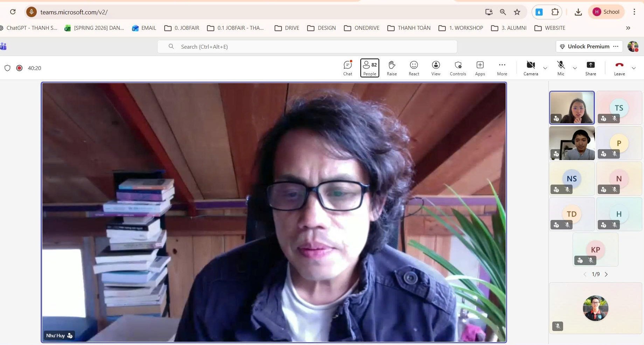
Task: Expand the Leave options dropdown arrow
Action: pyautogui.click(x=633, y=68)
